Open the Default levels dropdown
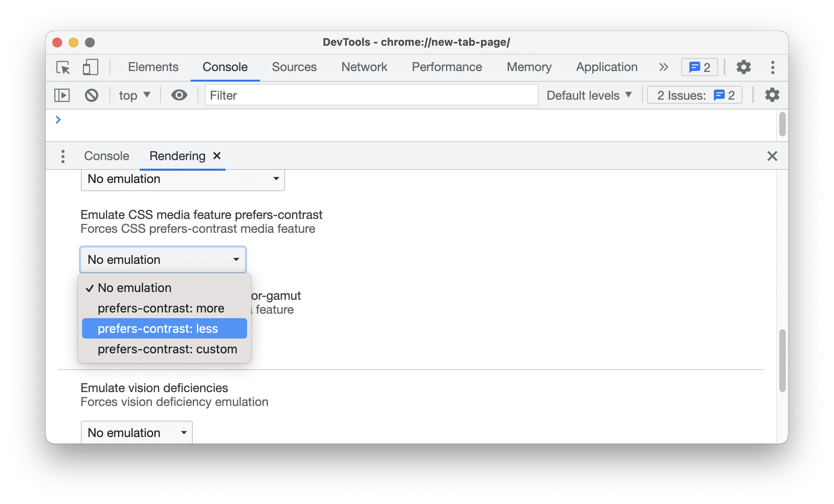Image resolution: width=834 pixels, height=504 pixels. pyautogui.click(x=589, y=95)
